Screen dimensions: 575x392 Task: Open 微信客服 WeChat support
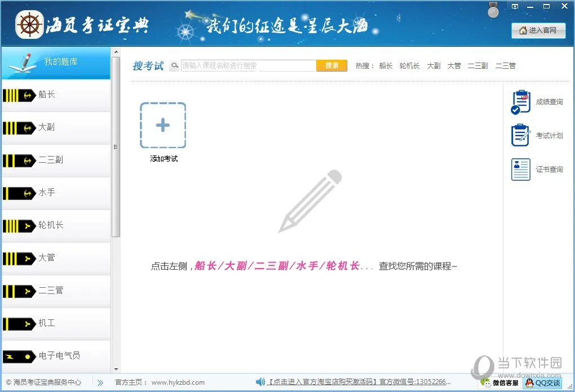point(500,383)
